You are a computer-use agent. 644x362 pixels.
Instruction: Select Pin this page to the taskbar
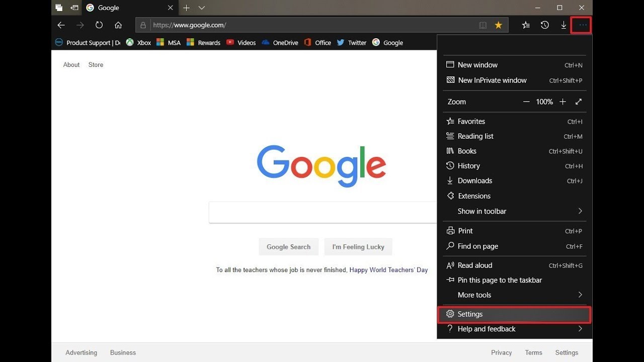[x=515, y=280]
